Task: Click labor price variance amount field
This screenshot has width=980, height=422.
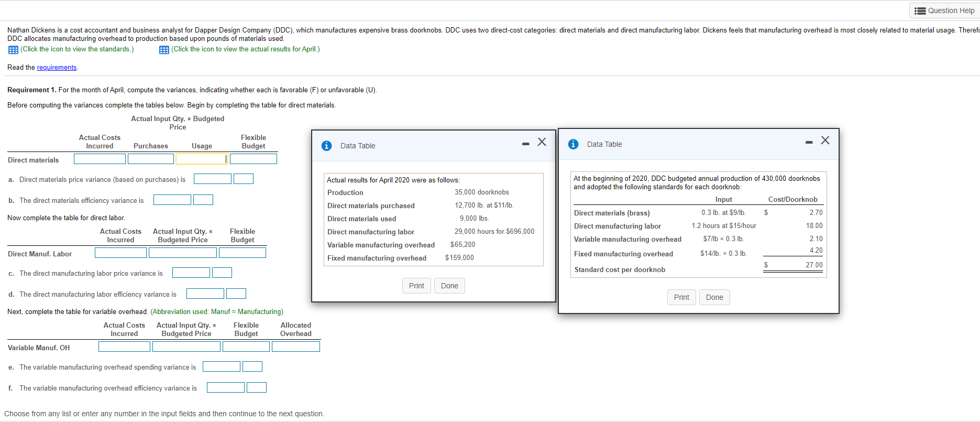Action: [191, 273]
